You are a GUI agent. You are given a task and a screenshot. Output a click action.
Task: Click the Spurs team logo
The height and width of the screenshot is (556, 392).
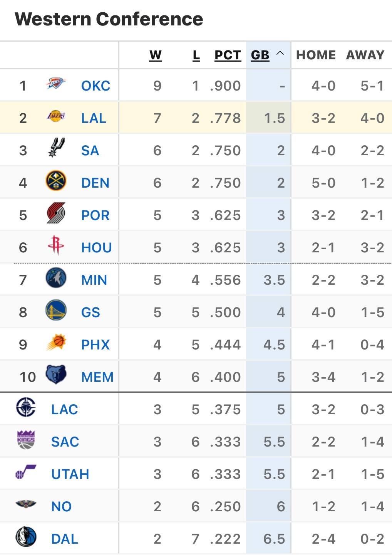point(56,148)
